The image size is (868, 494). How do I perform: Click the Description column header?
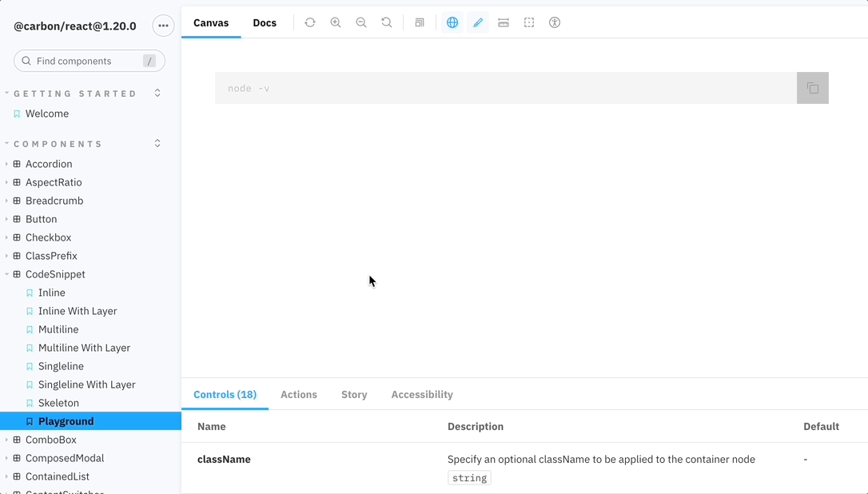476,426
